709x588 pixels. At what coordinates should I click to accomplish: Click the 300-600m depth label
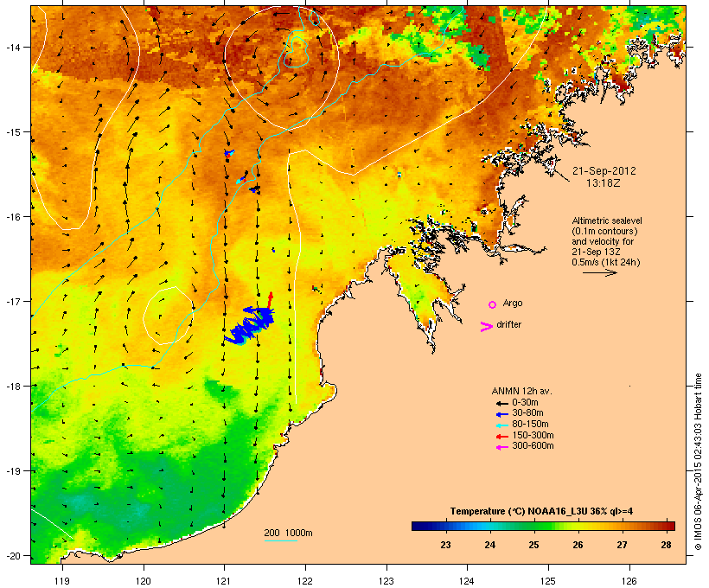[x=533, y=446]
